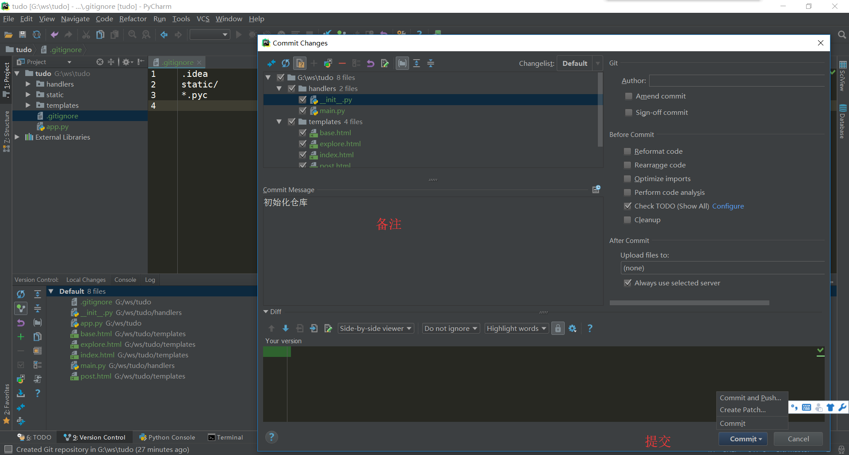
Task: Click the Commit Changes branch icon in Version Control panel
Action: coord(21,308)
